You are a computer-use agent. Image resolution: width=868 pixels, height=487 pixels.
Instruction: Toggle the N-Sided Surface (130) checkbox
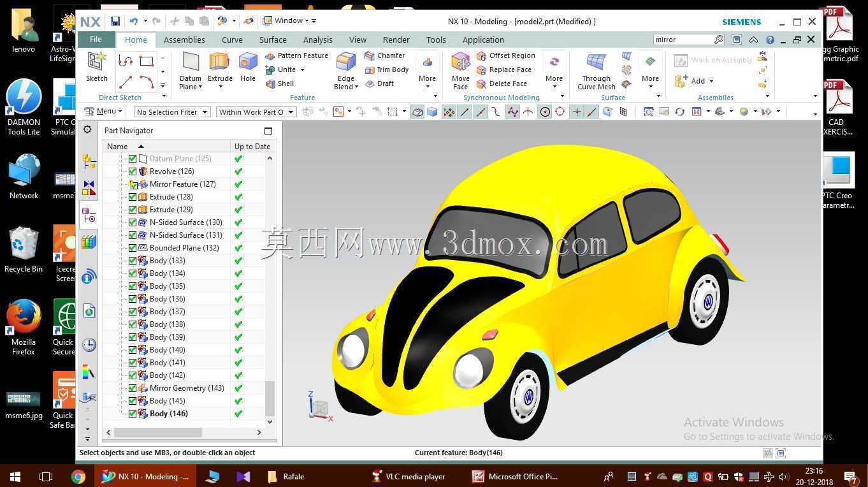click(x=133, y=222)
